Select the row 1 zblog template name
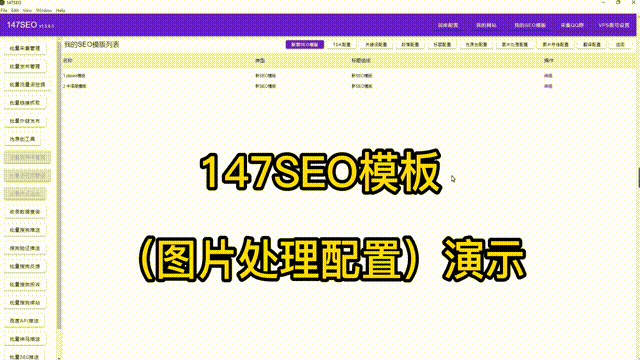This screenshot has width=640, height=360. click(74, 76)
